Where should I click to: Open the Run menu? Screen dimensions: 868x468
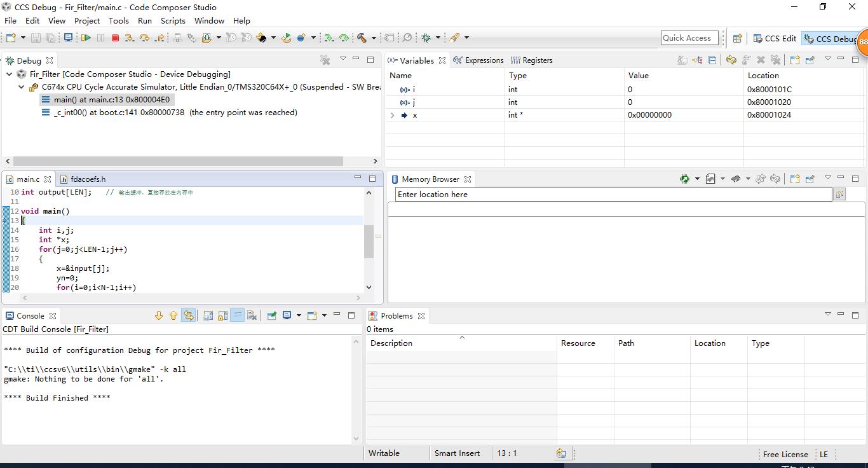point(144,20)
